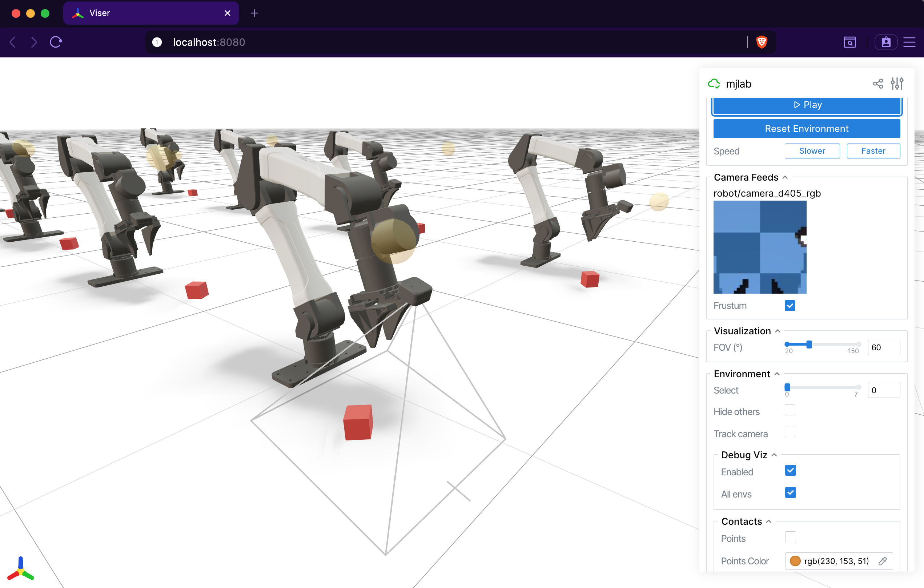The image size is (924, 588).
Task: Click the share icon in mjlab panel
Action: pyautogui.click(x=877, y=84)
